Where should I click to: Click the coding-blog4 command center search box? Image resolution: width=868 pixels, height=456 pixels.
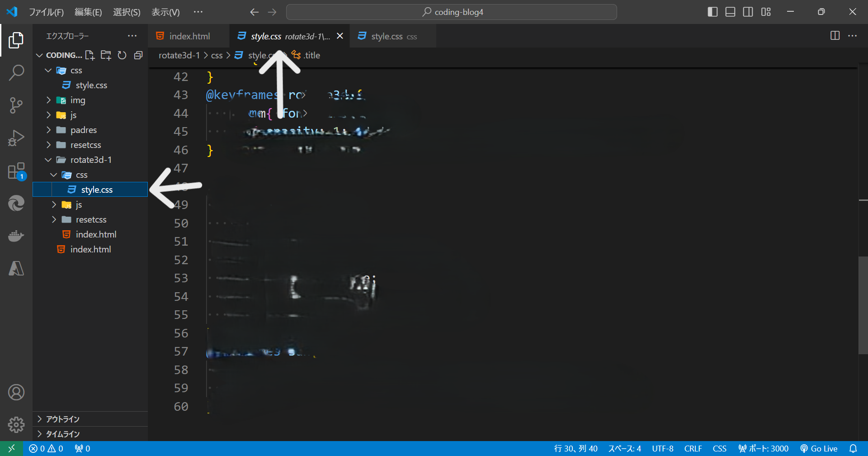point(451,12)
